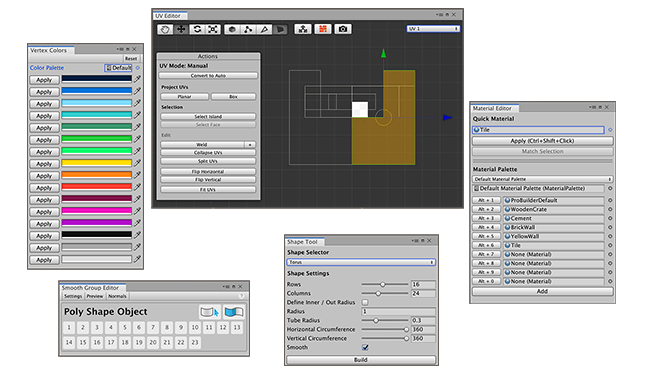The image size is (647, 378).
Task: Select the Rotate tool in UV Editor
Action: [197, 29]
